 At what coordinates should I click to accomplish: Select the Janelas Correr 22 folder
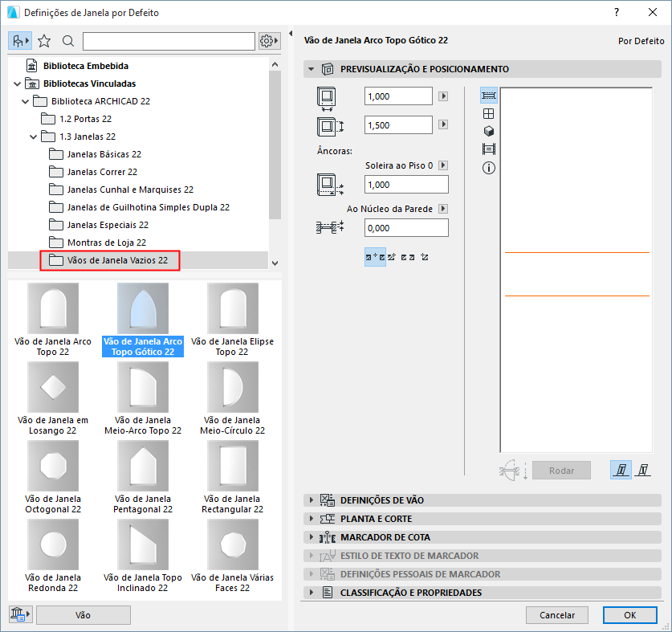click(x=93, y=172)
